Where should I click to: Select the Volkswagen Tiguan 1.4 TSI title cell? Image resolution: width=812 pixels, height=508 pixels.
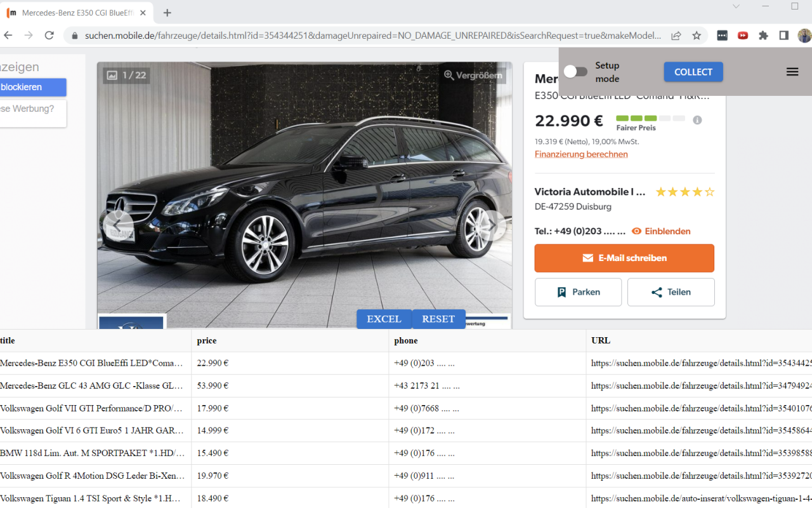point(95,498)
